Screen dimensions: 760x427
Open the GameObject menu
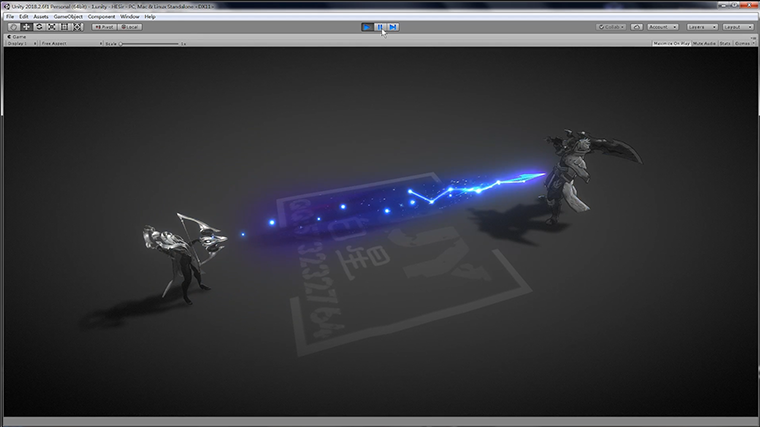click(69, 16)
